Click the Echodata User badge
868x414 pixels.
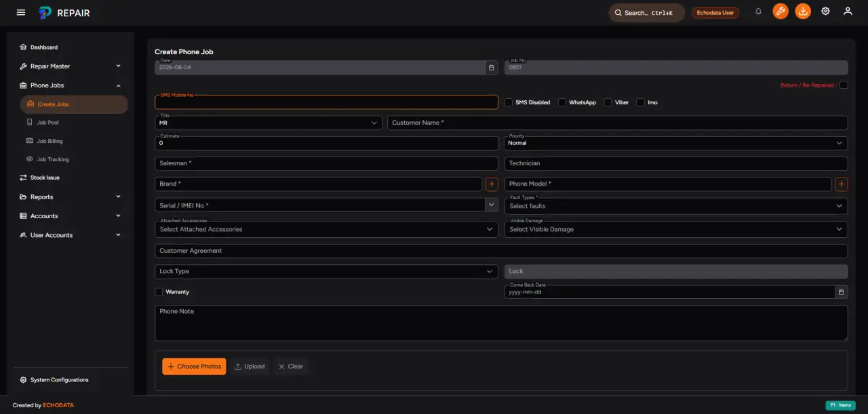click(715, 13)
